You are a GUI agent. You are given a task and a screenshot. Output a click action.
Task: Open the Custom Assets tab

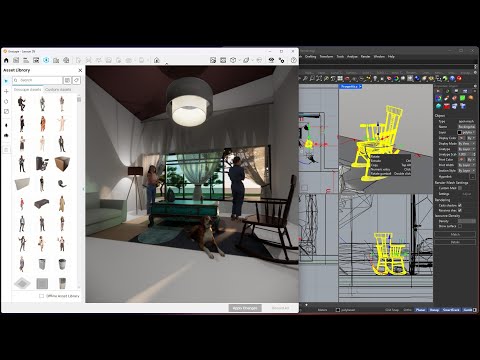[58, 90]
